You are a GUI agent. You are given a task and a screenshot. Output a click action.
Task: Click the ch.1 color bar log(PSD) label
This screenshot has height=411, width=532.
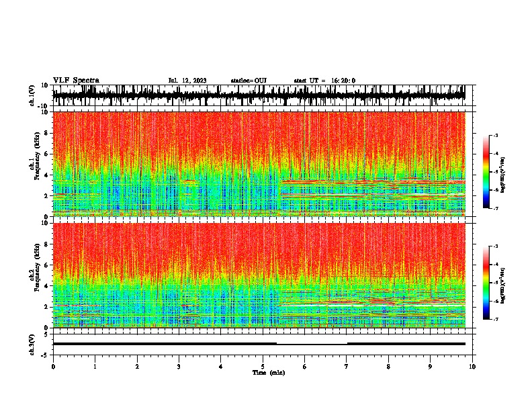tap(502, 175)
